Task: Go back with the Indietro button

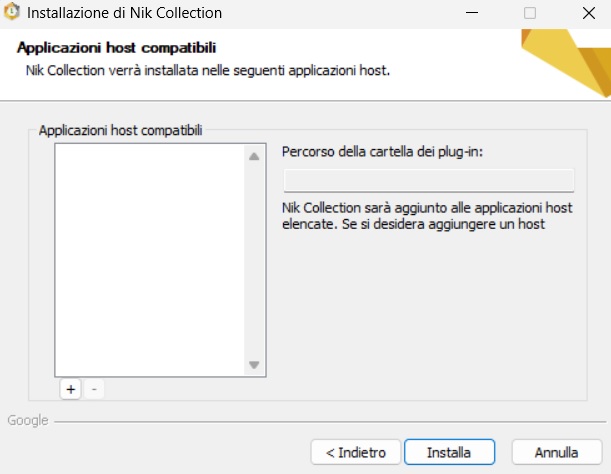Action: point(356,452)
